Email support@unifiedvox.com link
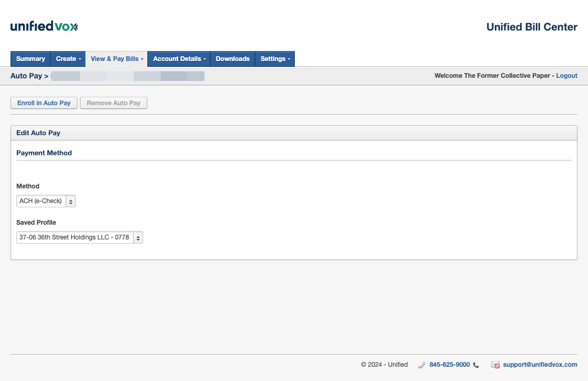The width and height of the screenshot is (588, 381). coord(540,365)
